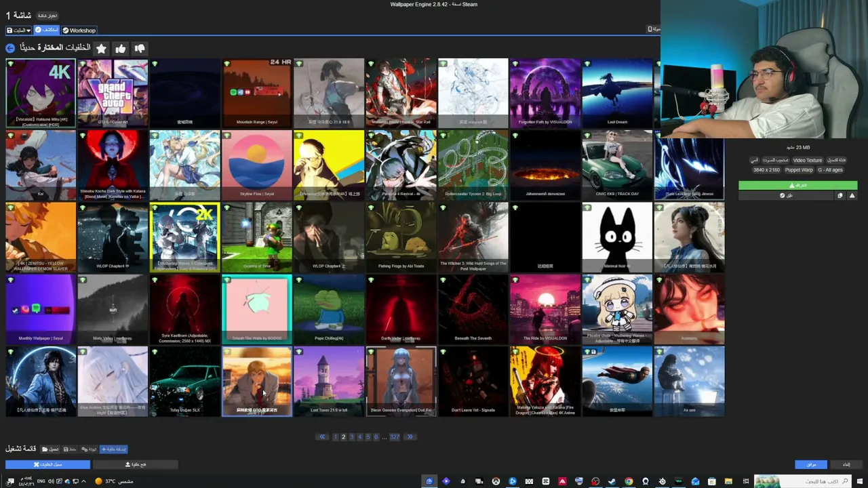Click the blue OK button

point(811,464)
